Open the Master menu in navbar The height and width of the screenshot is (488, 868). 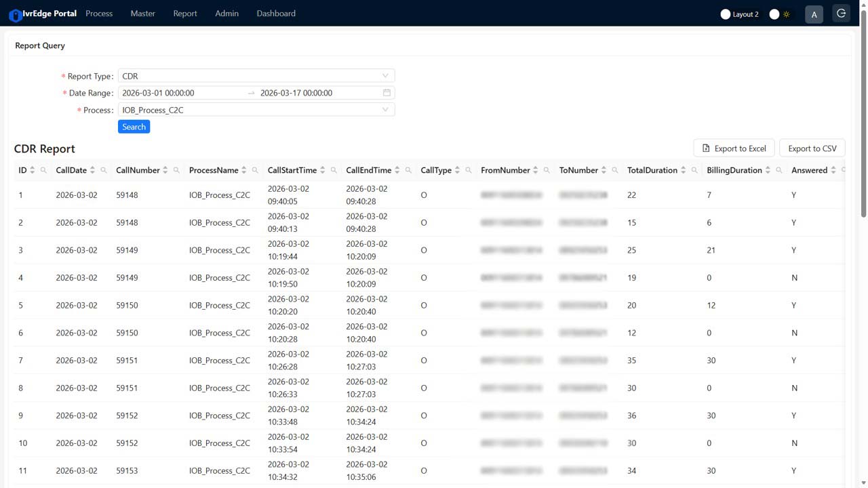[x=142, y=14]
